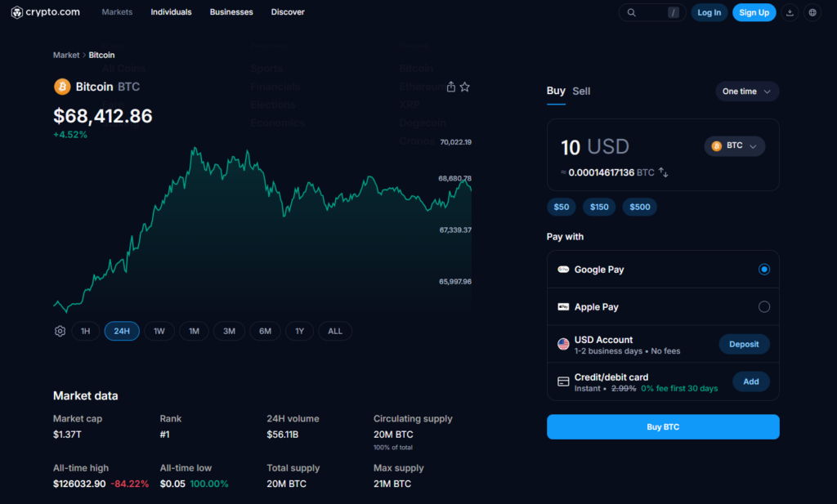Click the search magnifier icon

click(x=632, y=12)
